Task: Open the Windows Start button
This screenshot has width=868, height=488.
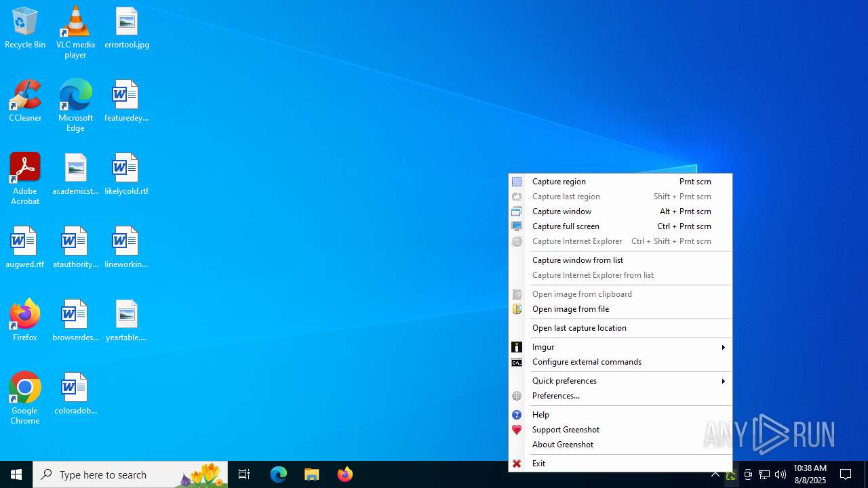Action: pyautogui.click(x=16, y=474)
